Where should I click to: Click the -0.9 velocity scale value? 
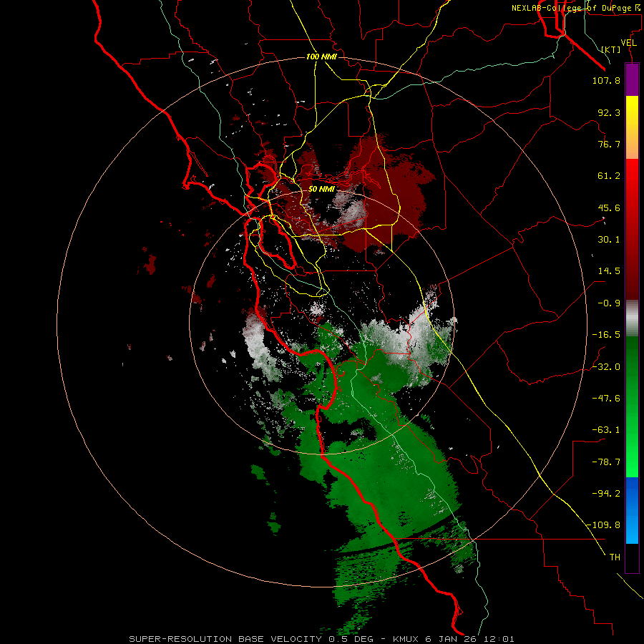click(609, 303)
